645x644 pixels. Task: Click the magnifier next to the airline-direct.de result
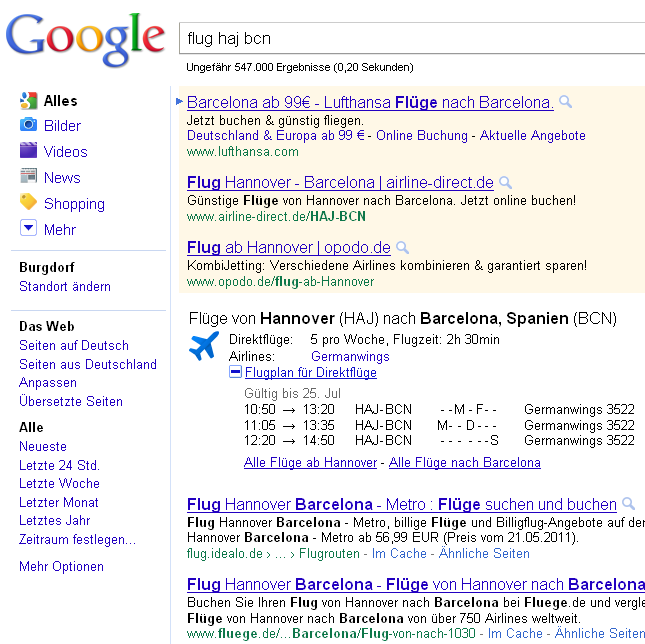[x=505, y=182]
